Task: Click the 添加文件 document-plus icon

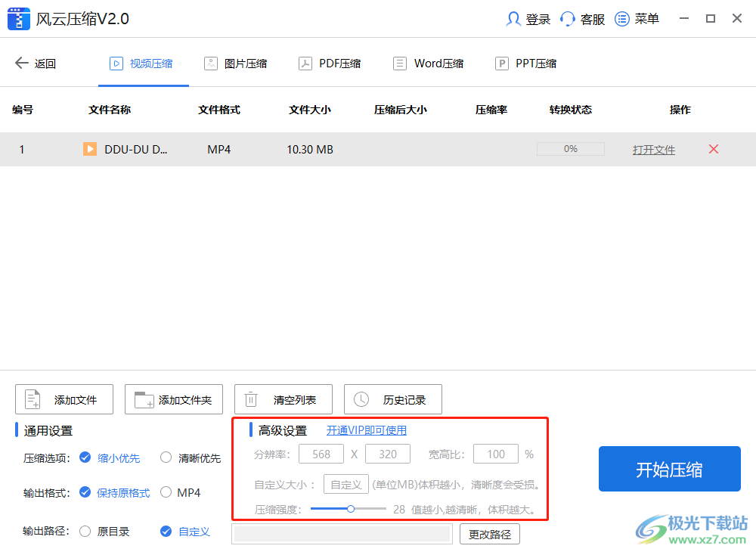Action: 33,399
